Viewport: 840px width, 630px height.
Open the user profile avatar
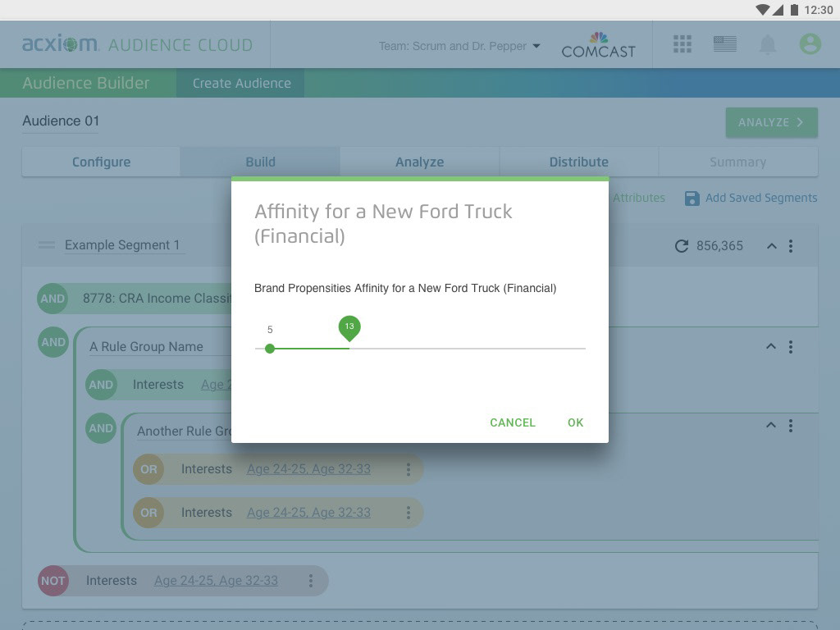[x=810, y=44]
